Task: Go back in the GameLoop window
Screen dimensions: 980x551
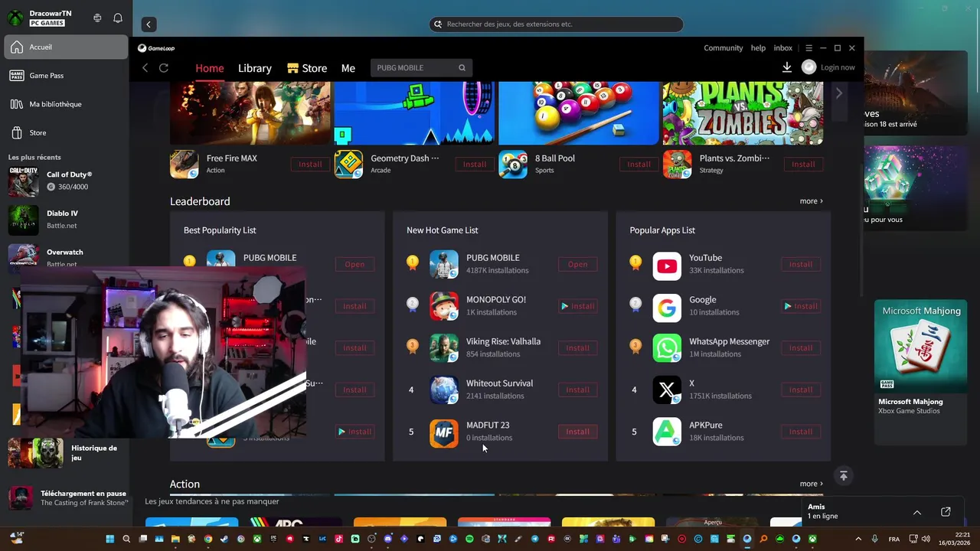Action: (x=145, y=68)
